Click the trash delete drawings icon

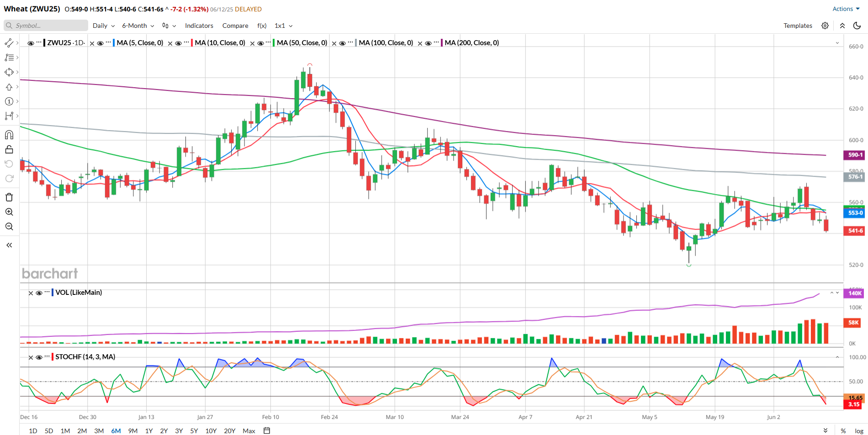click(9, 197)
